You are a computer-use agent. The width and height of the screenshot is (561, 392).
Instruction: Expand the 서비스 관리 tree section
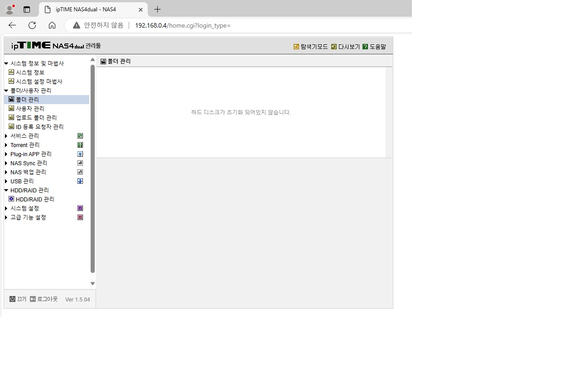[6, 136]
